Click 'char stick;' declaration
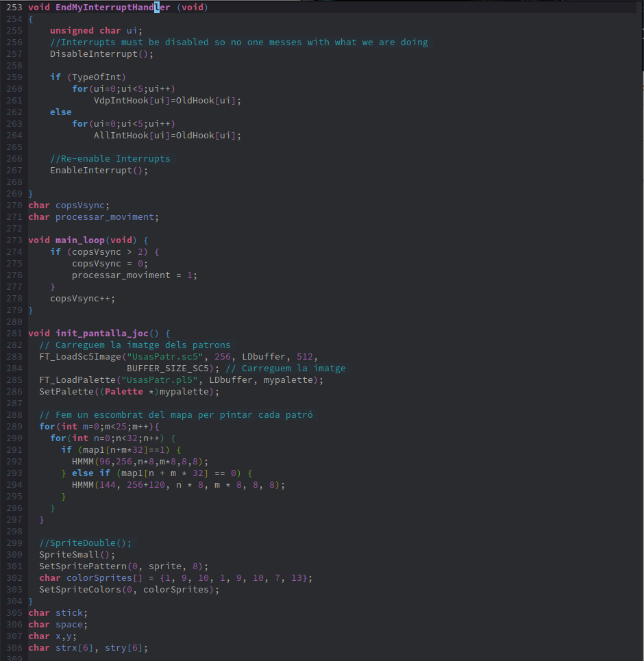Screen dimensions: 644x661 pyautogui.click(x=58, y=613)
